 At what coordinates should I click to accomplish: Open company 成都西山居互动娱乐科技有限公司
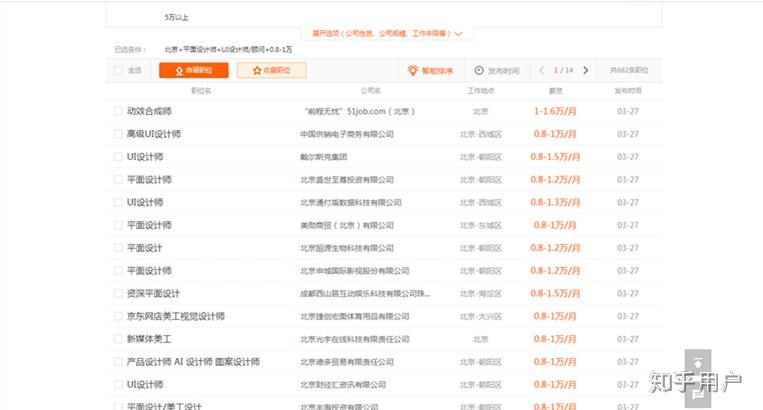tap(365, 294)
